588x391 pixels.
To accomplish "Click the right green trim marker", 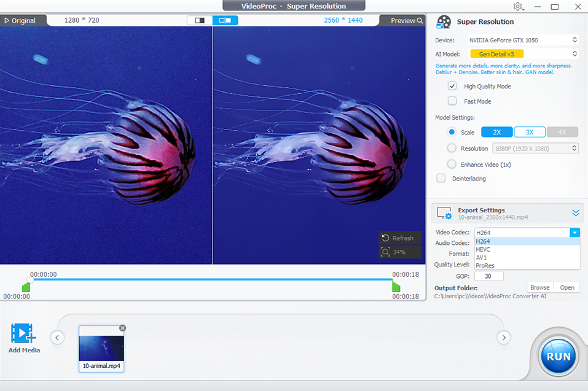I will (396, 287).
